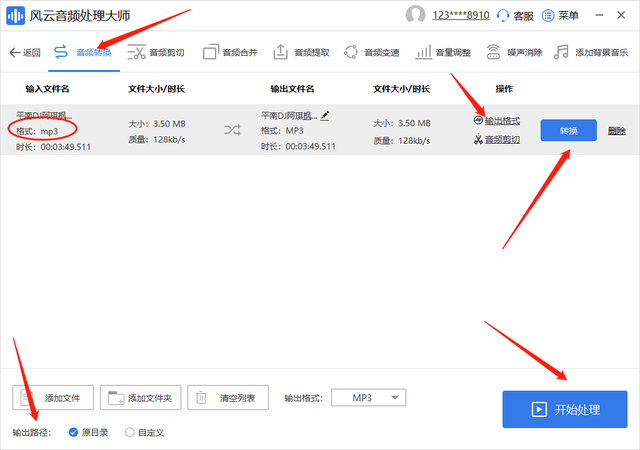The height and width of the screenshot is (450, 640).
Task: Click the 输出格式 link in row
Action: (x=502, y=121)
